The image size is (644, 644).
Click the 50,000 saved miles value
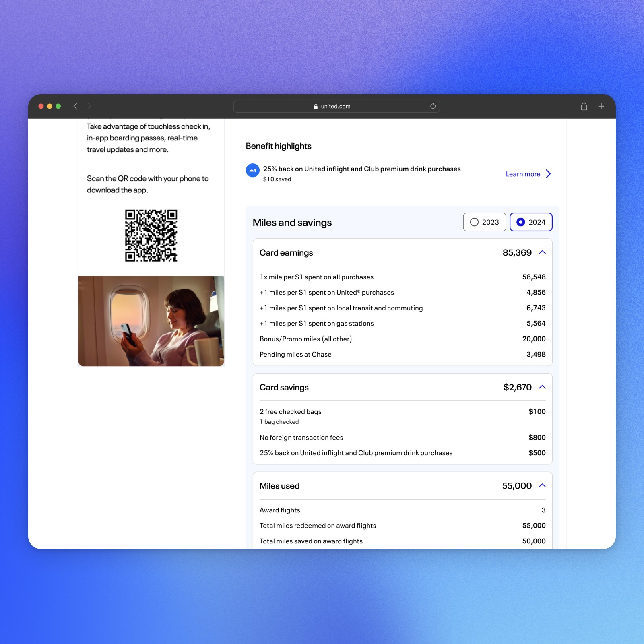pyautogui.click(x=534, y=541)
